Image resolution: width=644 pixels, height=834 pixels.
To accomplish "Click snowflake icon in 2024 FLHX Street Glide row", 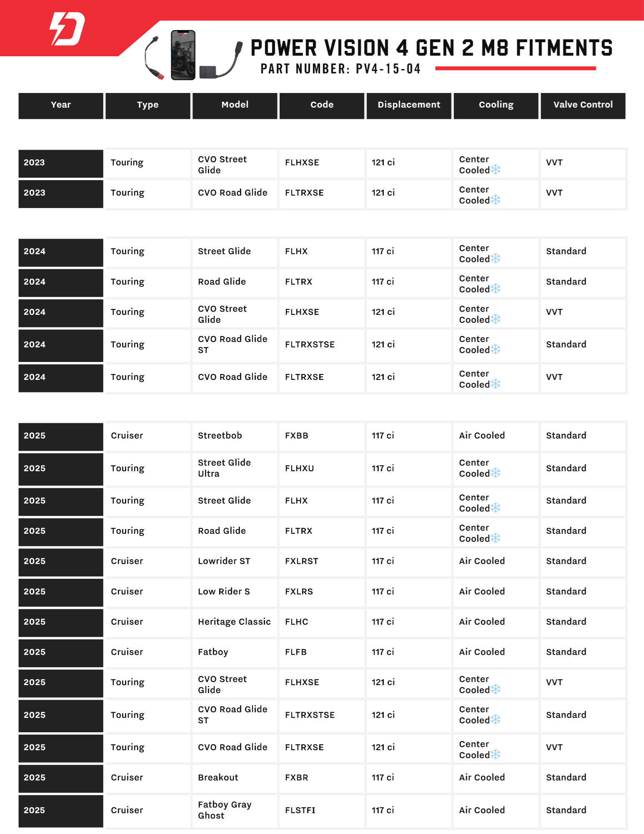I will point(495,259).
